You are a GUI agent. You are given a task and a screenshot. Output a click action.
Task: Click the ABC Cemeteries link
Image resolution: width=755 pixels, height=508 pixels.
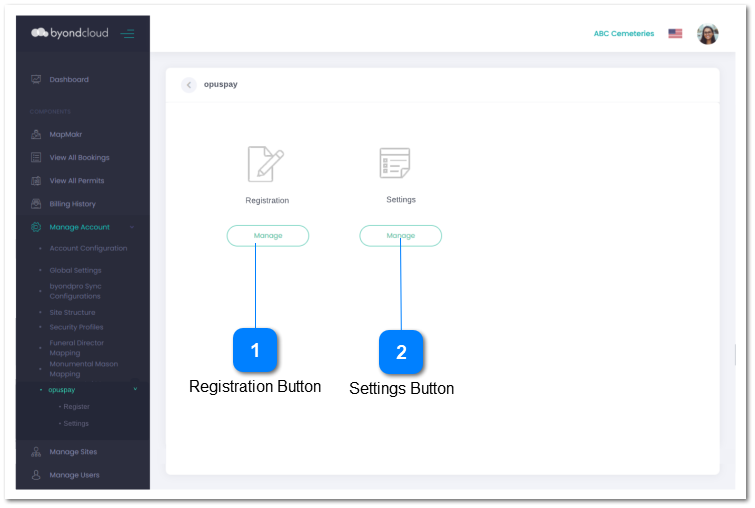(624, 34)
